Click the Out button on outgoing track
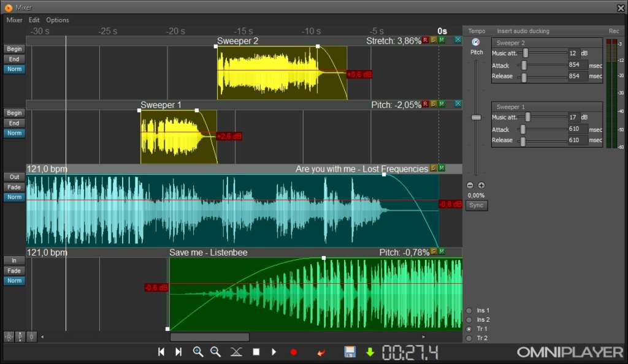This screenshot has height=364, width=628. point(15,177)
